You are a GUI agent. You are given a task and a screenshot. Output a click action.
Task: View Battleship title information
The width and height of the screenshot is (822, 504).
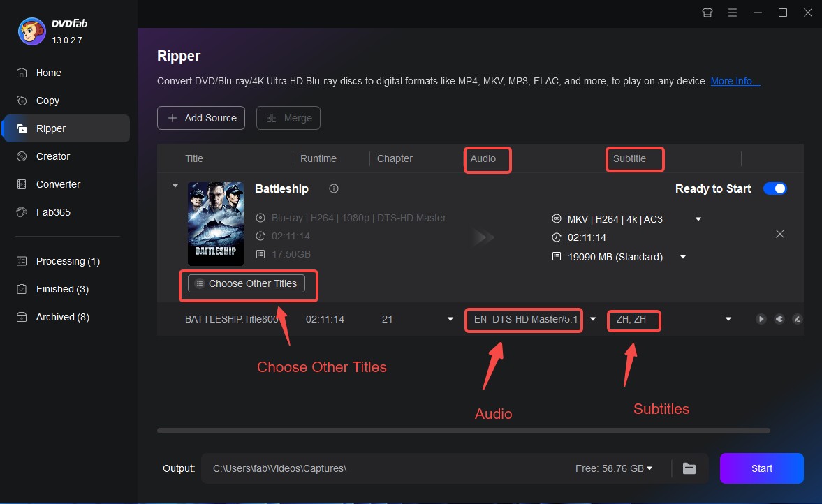click(333, 188)
